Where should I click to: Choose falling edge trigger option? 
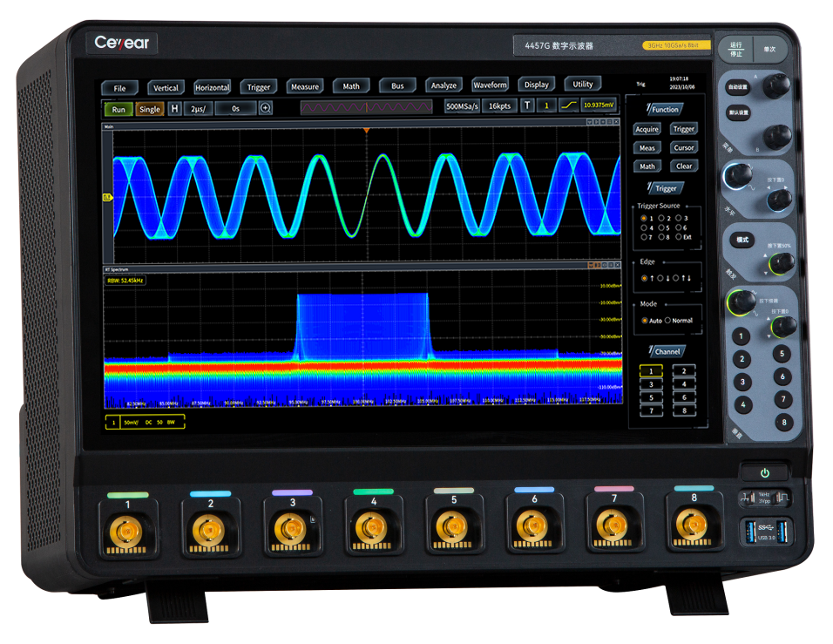[662, 278]
